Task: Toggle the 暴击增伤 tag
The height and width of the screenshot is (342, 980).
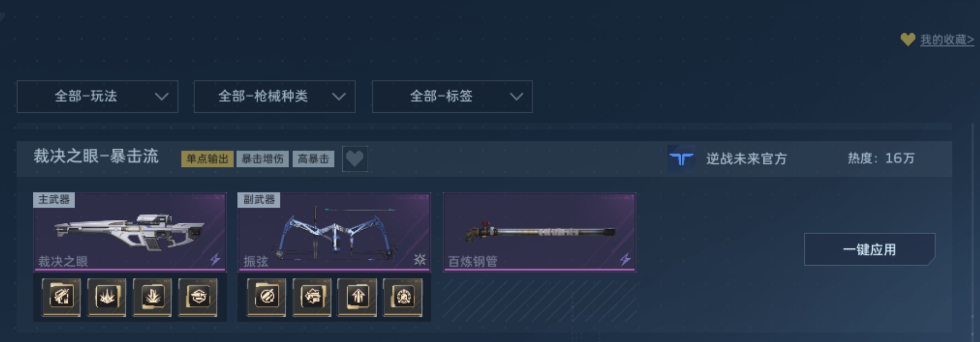Action: (263, 159)
